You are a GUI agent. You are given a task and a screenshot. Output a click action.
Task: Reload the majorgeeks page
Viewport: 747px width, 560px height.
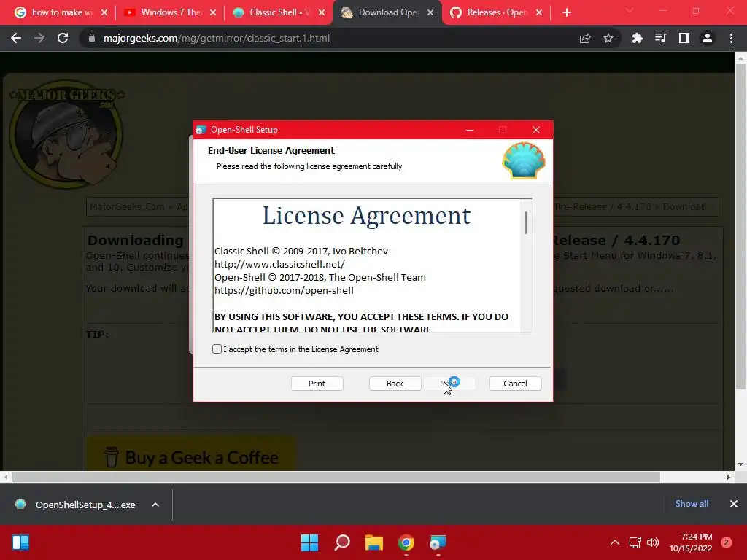point(63,38)
